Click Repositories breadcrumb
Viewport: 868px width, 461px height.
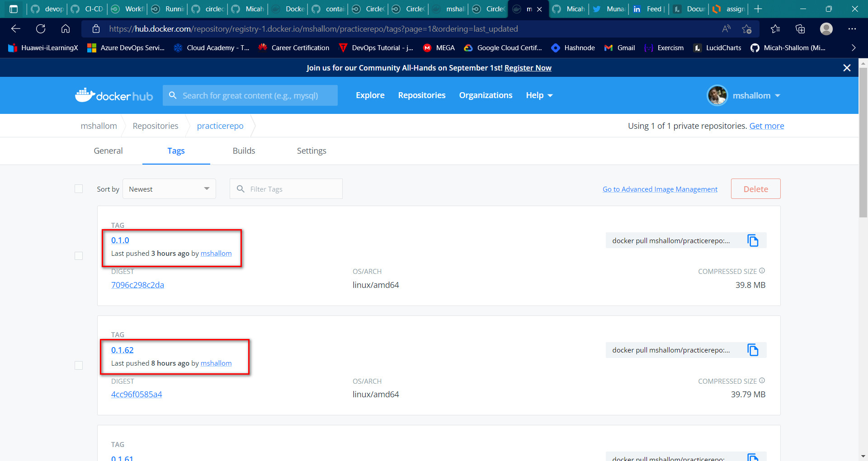tap(156, 126)
